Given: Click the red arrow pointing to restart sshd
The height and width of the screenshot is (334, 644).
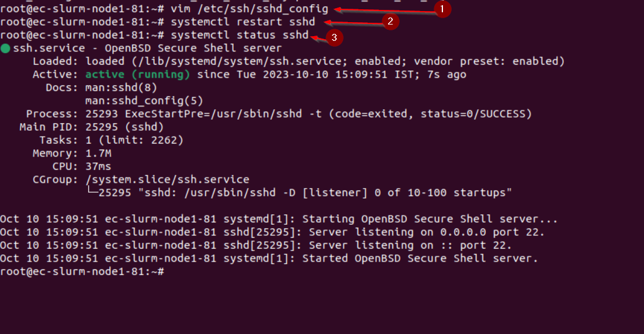Looking at the screenshot, I should pyautogui.click(x=353, y=23).
